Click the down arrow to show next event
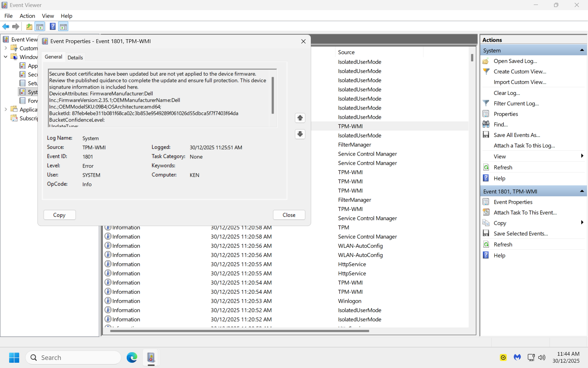 (x=300, y=134)
